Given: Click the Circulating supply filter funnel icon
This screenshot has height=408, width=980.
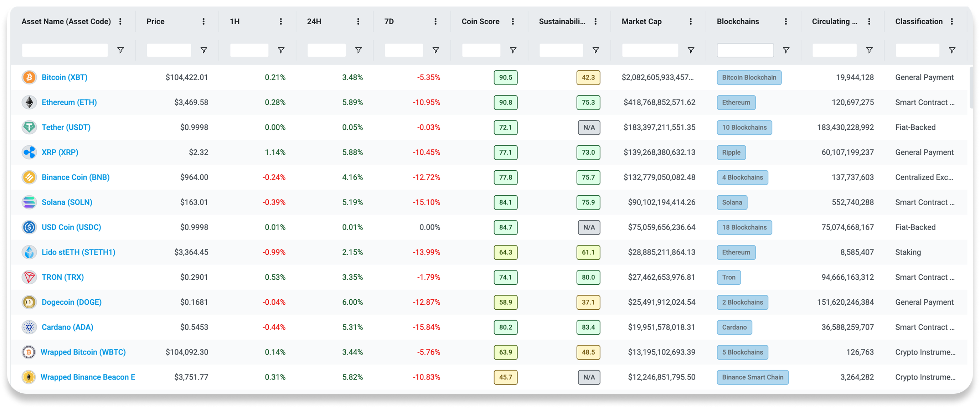Looking at the screenshot, I should [870, 50].
